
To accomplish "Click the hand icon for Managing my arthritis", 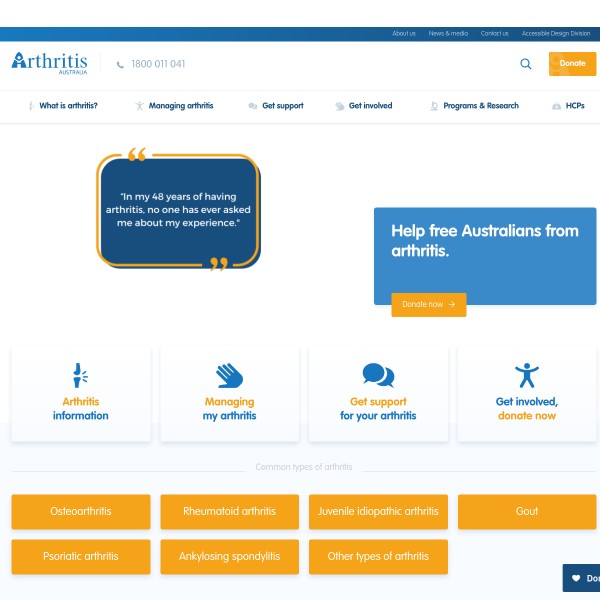I will [230, 376].
